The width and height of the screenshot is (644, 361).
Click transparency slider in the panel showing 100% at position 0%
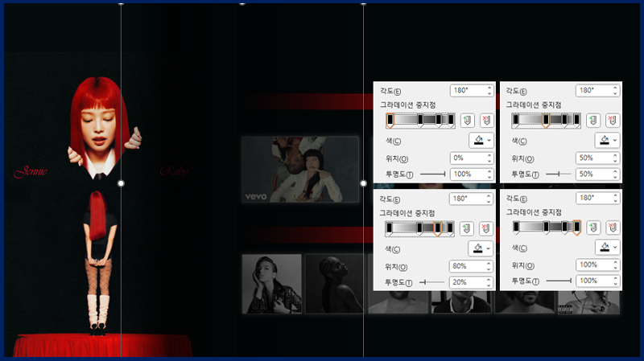pyautogui.click(x=433, y=174)
